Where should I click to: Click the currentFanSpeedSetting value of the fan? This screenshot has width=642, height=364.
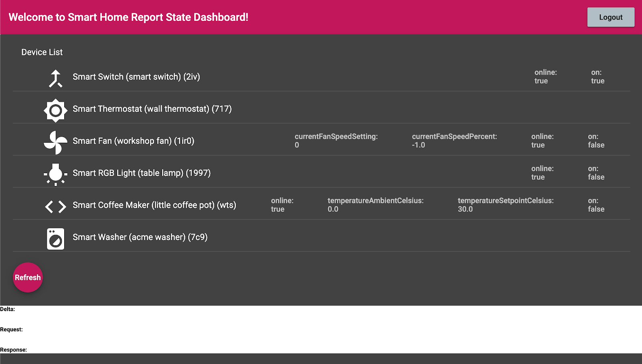coord(297,145)
